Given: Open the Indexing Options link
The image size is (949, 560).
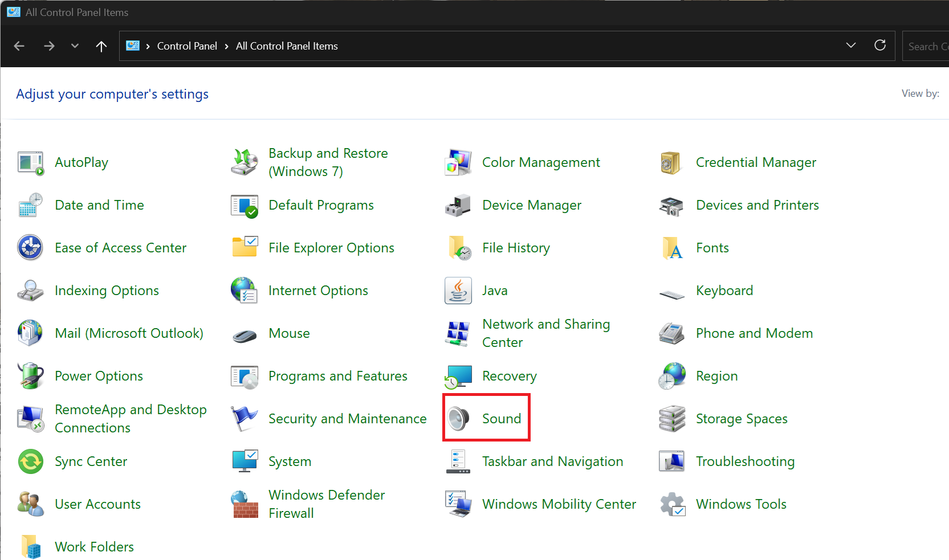Looking at the screenshot, I should tap(107, 291).
